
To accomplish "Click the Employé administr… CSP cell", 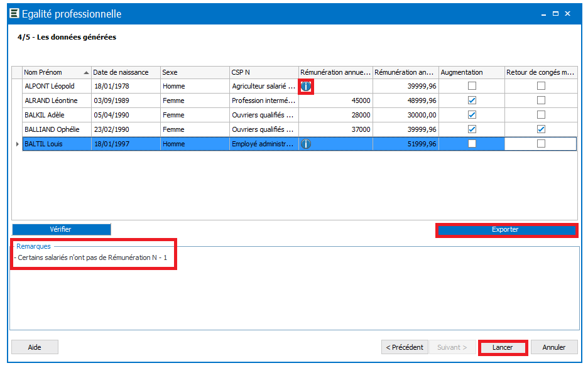I will tap(264, 144).
